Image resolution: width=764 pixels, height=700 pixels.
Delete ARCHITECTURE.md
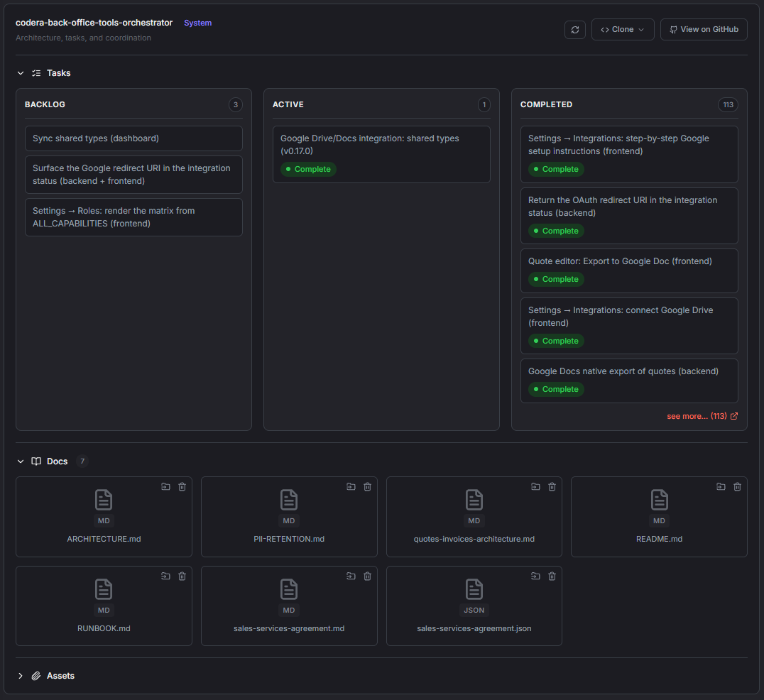[x=182, y=486]
